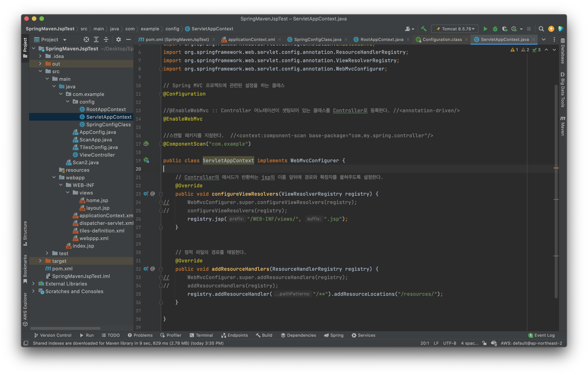Viewport: 588px width, 375px height.
Task: Click Collapse All icon in Project panel
Action: click(106, 39)
